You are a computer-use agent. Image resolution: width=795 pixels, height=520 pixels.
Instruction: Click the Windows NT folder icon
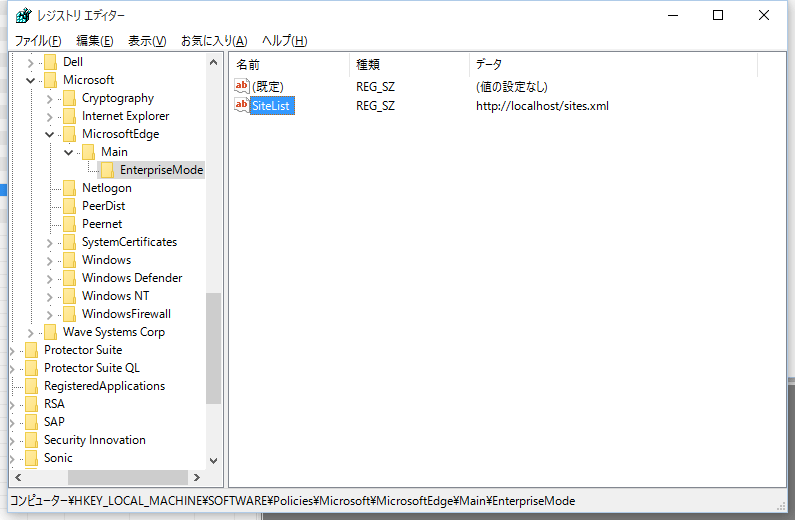click(69, 296)
